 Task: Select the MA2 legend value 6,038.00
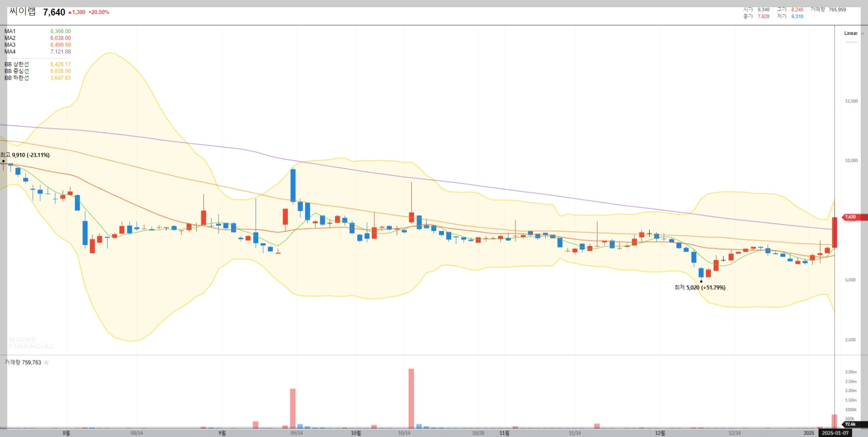point(61,38)
